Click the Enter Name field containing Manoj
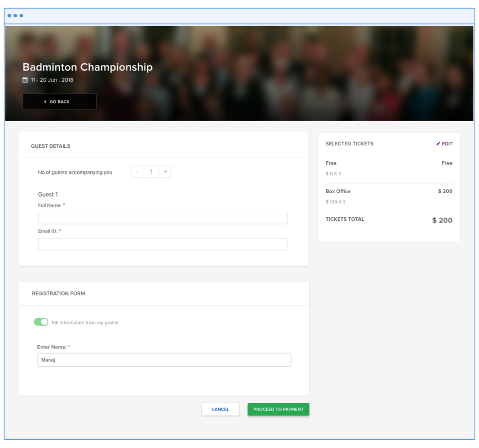Screen dimensions: 479x448 tap(164, 360)
